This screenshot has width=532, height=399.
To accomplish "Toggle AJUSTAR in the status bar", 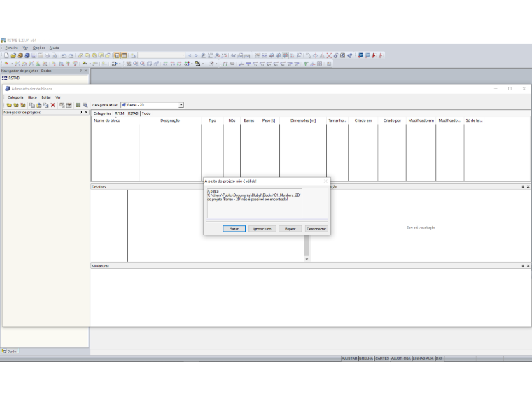I will pos(349,358).
